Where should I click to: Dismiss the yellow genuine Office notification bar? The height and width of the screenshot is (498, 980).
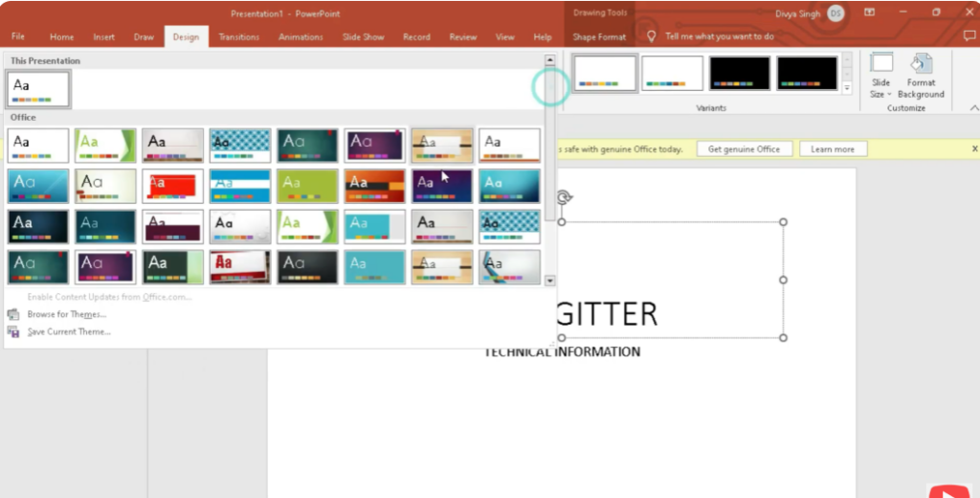coord(974,148)
